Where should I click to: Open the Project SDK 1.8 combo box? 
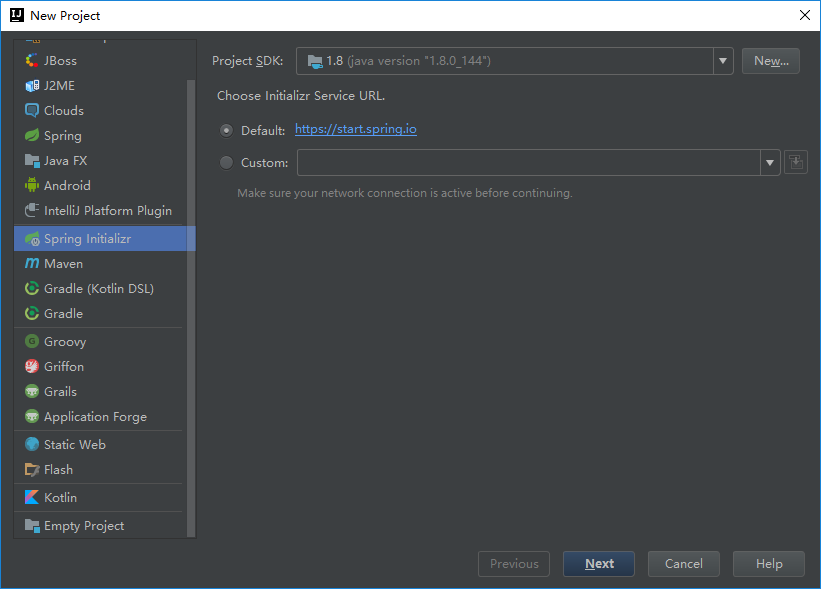tap(515, 61)
